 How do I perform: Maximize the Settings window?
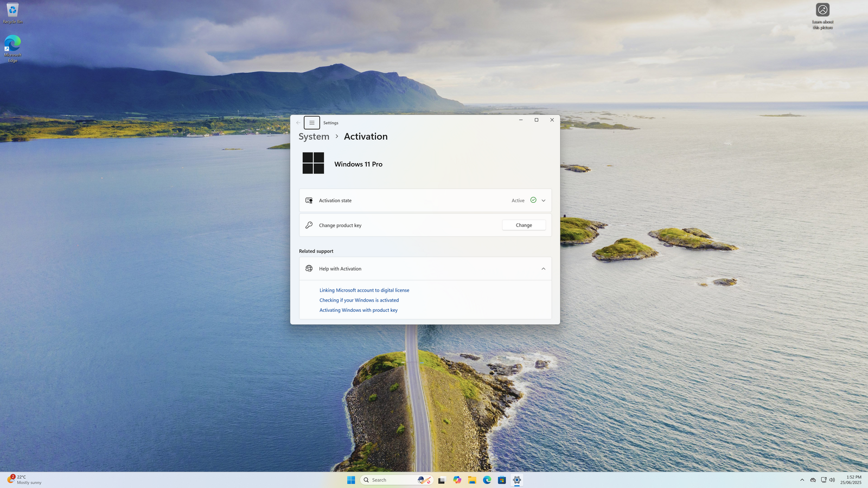coord(537,120)
